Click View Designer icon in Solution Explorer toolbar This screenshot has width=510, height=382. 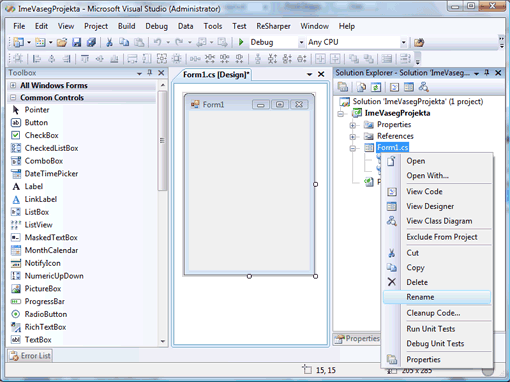click(409, 87)
